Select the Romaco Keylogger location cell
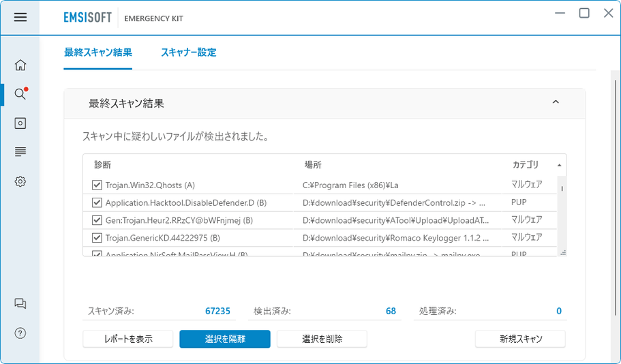Screen dimensions: 621x364 tap(395, 238)
